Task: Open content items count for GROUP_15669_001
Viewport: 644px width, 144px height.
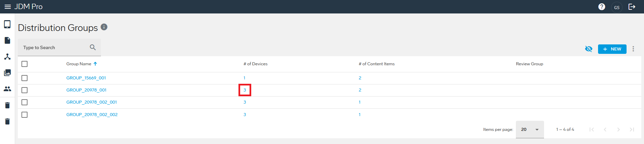Action: [360, 78]
